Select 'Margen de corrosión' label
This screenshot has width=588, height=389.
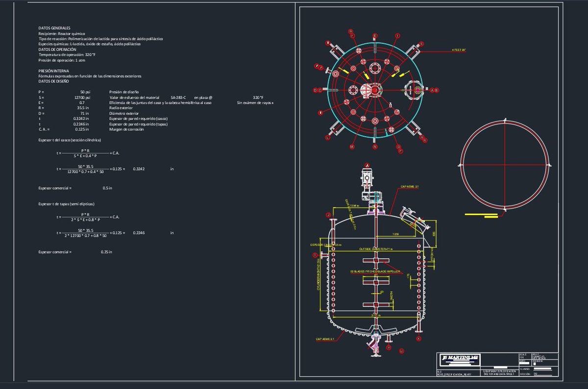point(126,129)
